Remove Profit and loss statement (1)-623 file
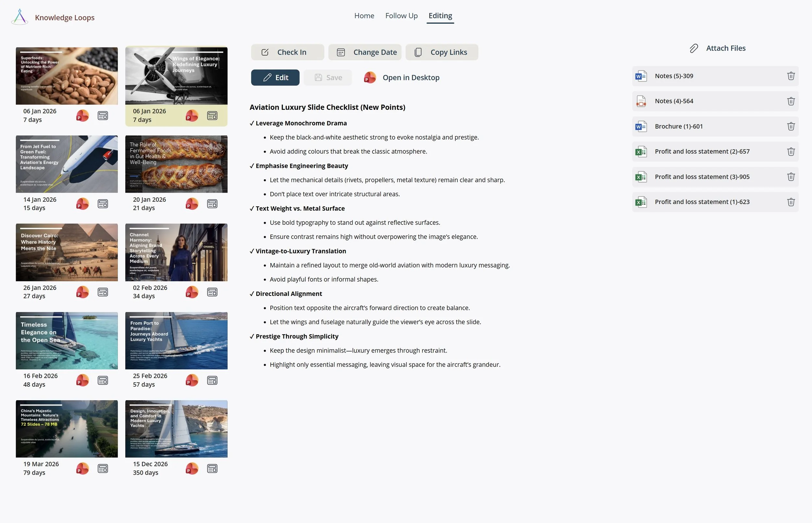This screenshot has width=812, height=523. [791, 202]
